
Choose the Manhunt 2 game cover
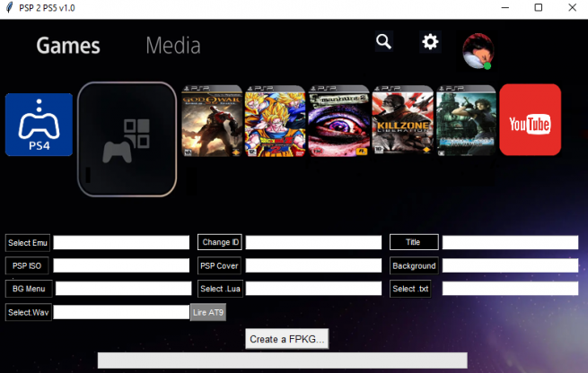pyautogui.click(x=338, y=121)
